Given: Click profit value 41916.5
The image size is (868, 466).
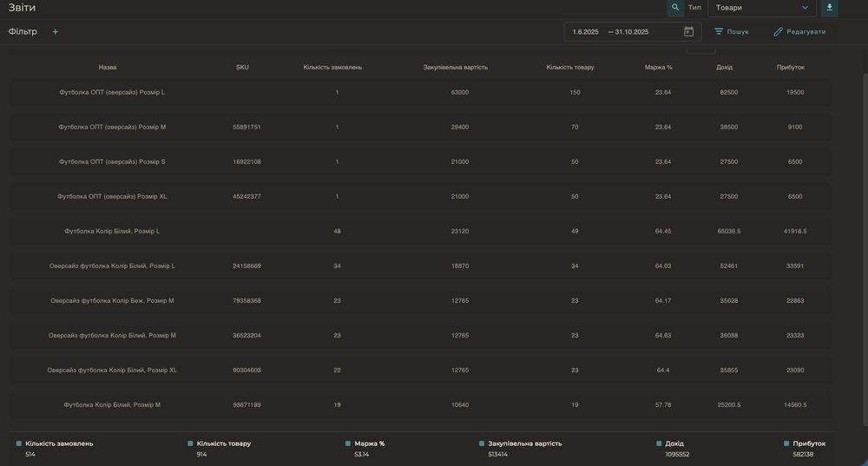Looking at the screenshot, I should 795,232.
